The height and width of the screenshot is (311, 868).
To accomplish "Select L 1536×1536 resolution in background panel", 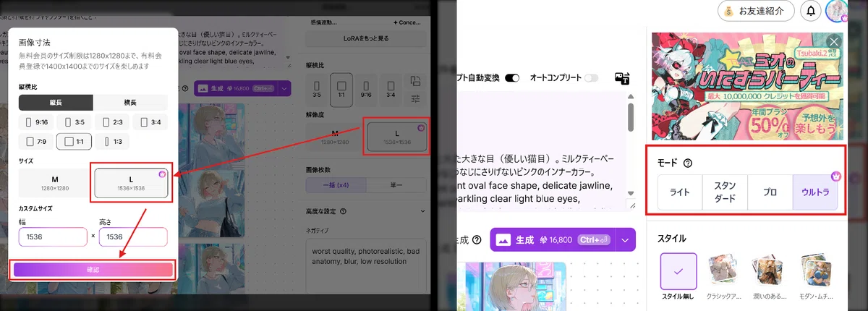I will [396, 135].
